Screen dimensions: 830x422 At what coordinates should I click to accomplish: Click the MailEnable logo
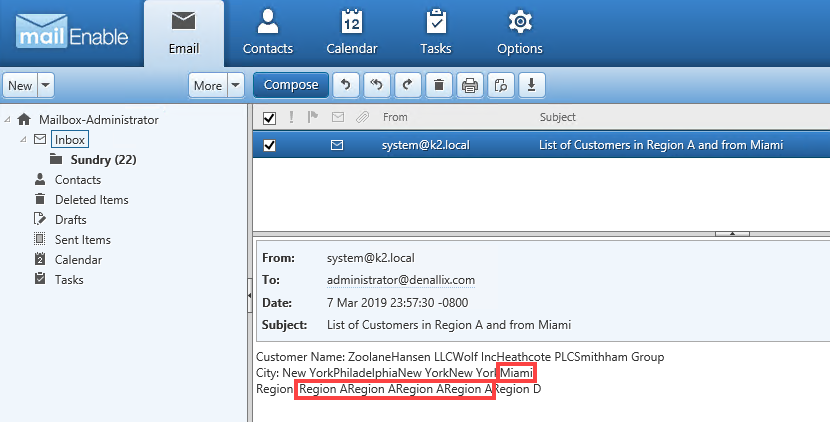[x=72, y=32]
